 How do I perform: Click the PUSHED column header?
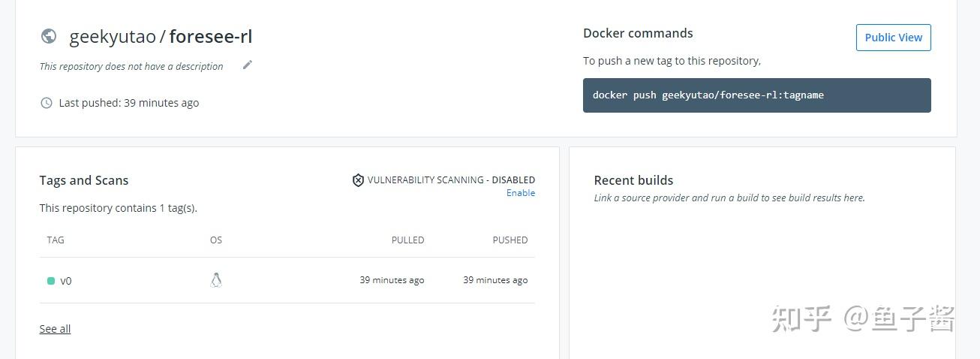(510, 240)
